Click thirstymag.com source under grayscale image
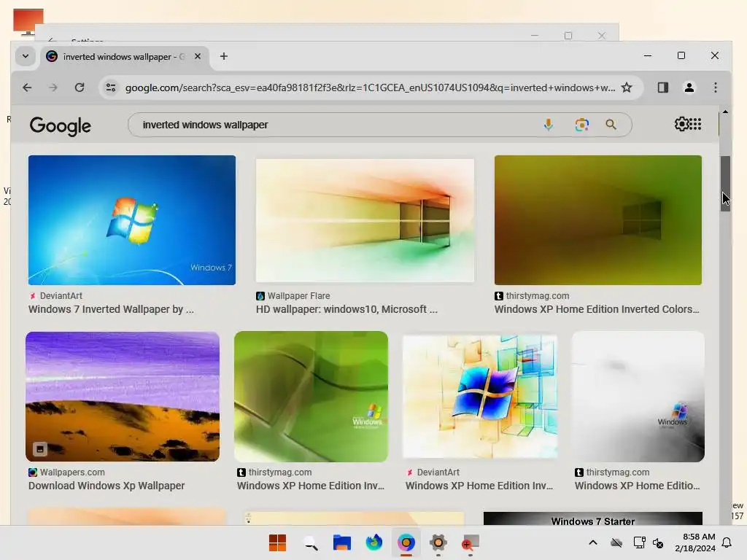Viewport: 747px width, 560px height. point(617,472)
